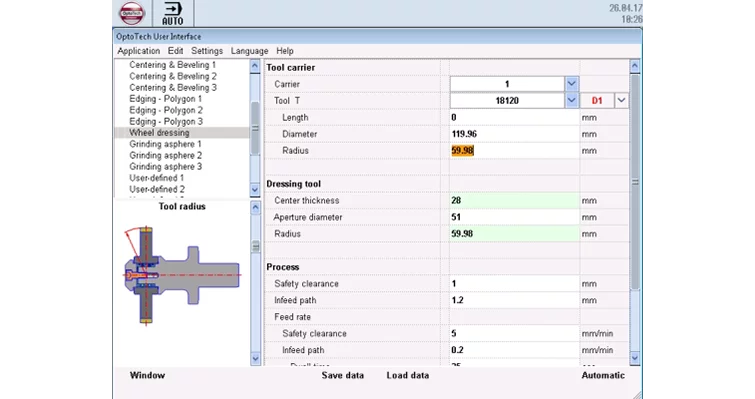Select Grinding asphere 1 in the list
Viewport: 755px width, 399px height.
pos(165,144)
